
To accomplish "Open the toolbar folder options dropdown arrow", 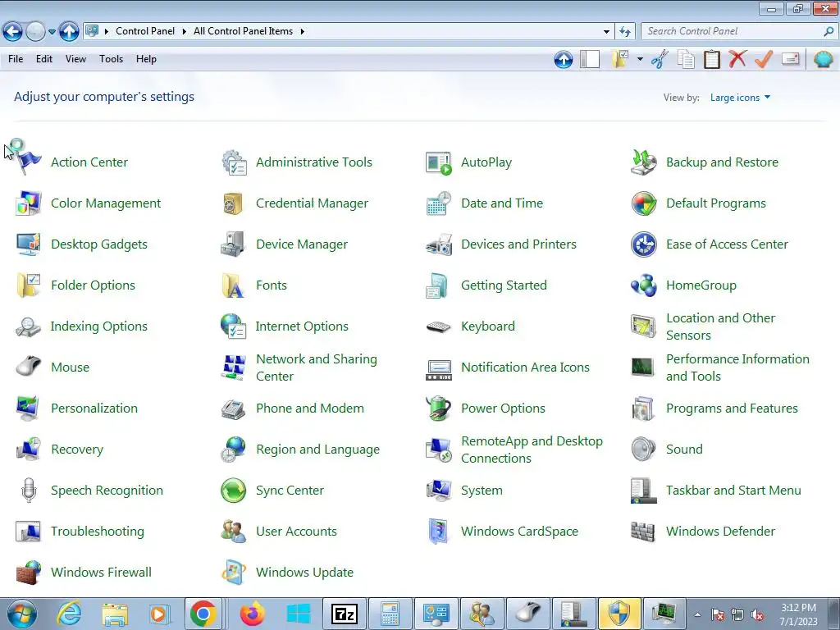I will tap(640, 59).
